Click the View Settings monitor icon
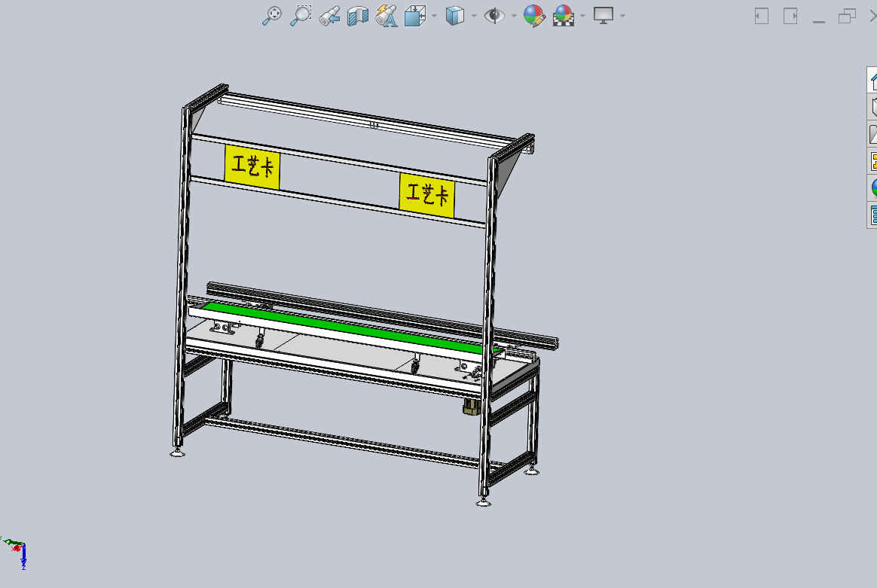The height and width of the screenshot is (588, 877). coord(604,16)
